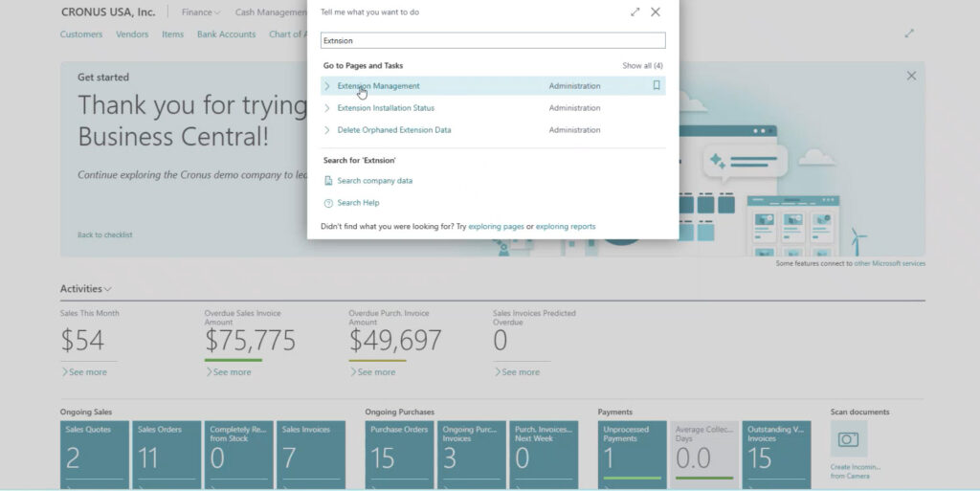
Task: Dismiss the Get started banner
Action: pos(911,77)
